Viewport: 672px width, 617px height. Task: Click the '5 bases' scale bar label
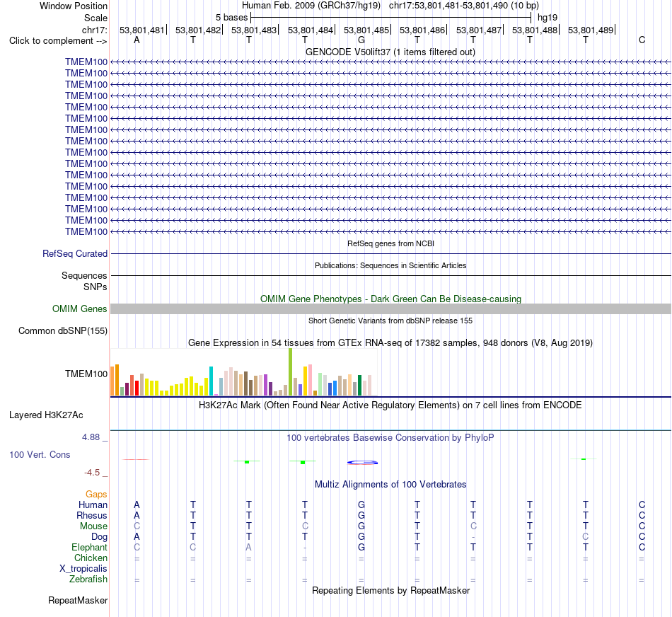pyautogui.click(x=231, y=18)
